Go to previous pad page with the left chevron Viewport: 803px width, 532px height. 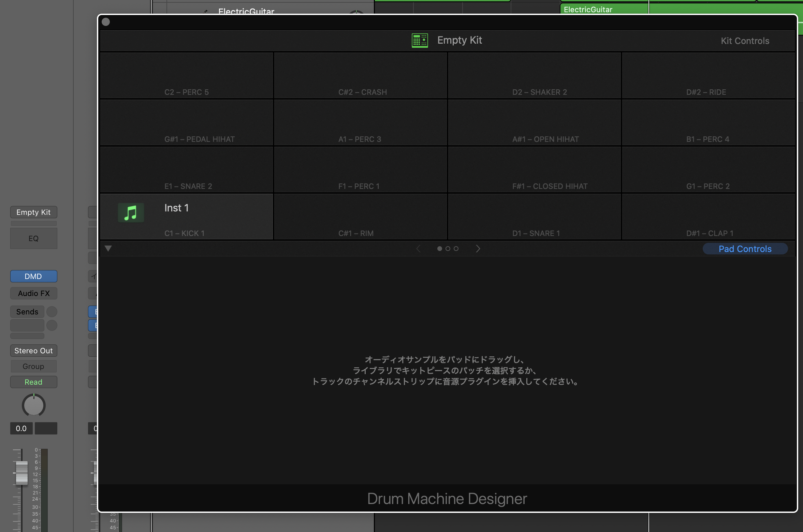tap(418, 249)
